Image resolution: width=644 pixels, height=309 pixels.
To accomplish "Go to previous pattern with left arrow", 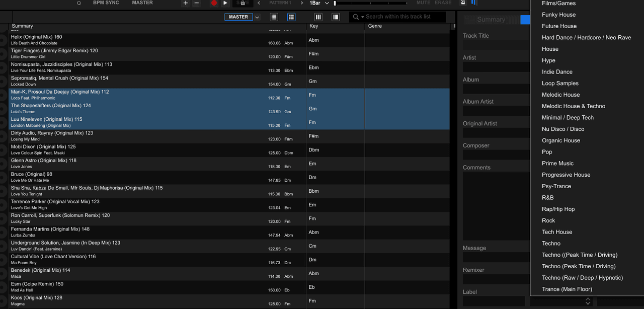I will [x=259, y=3].
